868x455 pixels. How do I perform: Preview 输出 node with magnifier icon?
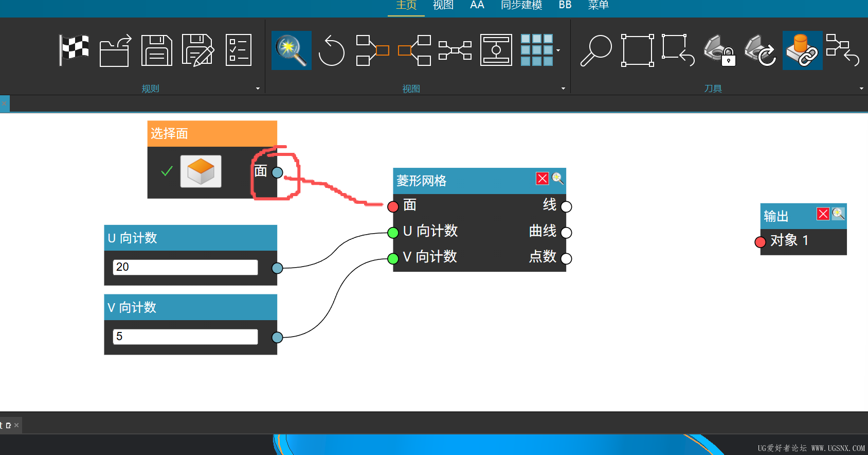coord(838,214)
